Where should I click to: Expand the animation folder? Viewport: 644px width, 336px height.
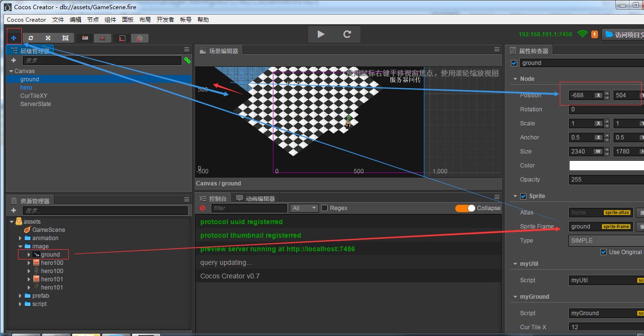click(20, 238)
